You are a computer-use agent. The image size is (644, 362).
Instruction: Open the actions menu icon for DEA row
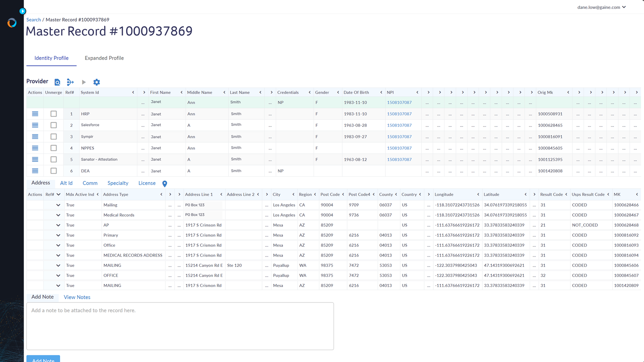pyautogui.click(x=35, y=171)
